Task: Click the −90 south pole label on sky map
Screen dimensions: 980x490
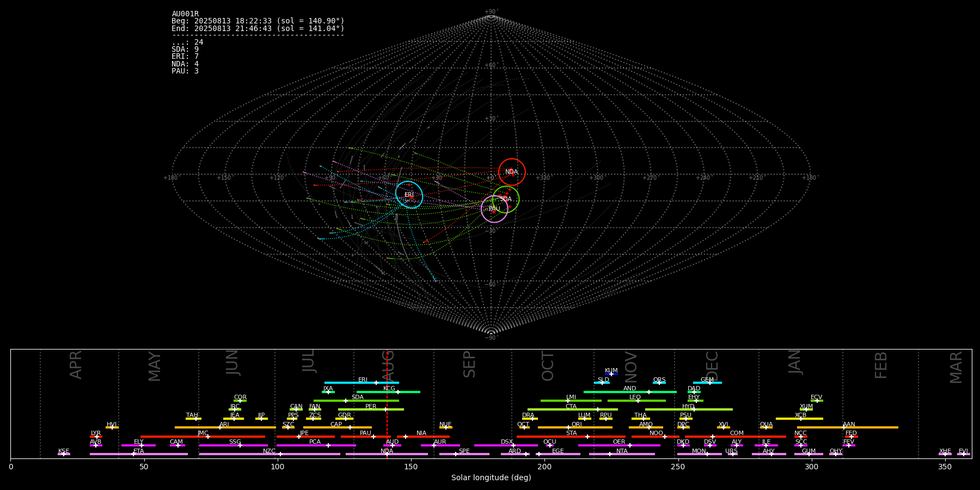Action: (x=491, y=338)
